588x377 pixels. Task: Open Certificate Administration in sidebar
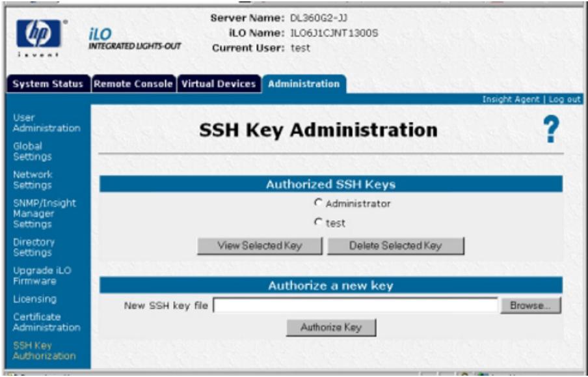click(x=46, y=322)
